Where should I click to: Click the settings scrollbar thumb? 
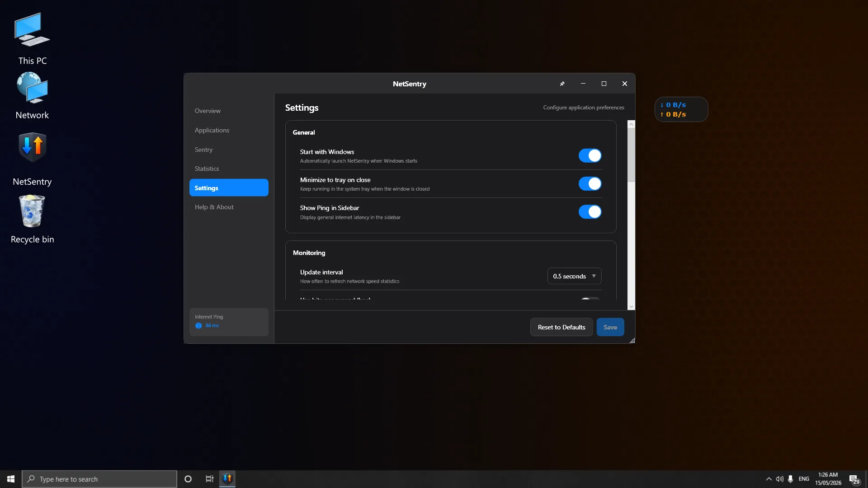tap(631, 155)
